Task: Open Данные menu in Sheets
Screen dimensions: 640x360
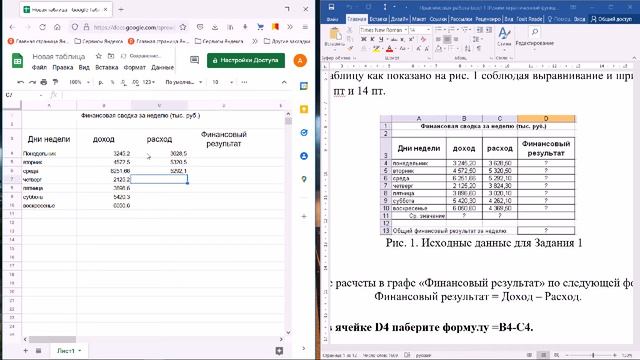Action: coord(162,67)
